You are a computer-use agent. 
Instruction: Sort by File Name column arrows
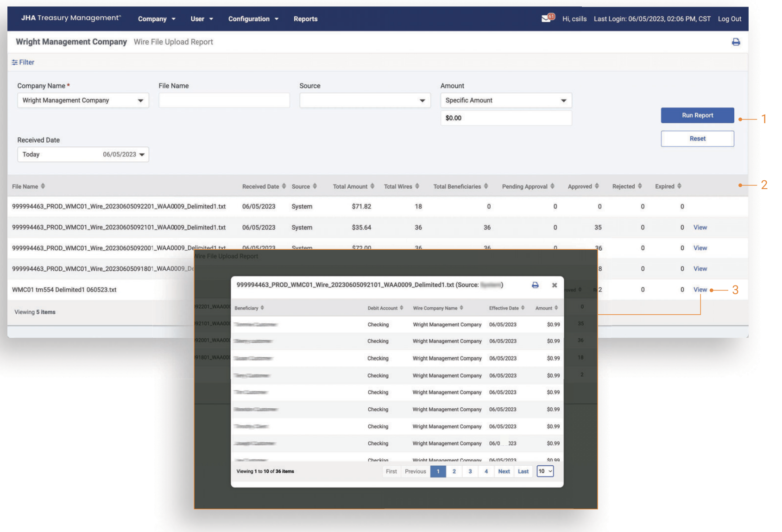coord(43,186)
